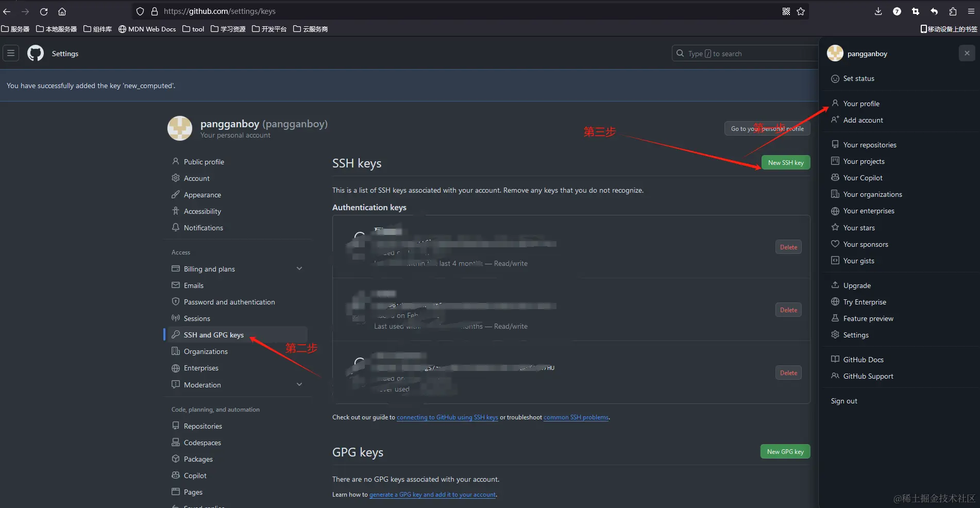980x508 pixels.
Task: Bookmark page with the star icon
Action: point(801,11)
